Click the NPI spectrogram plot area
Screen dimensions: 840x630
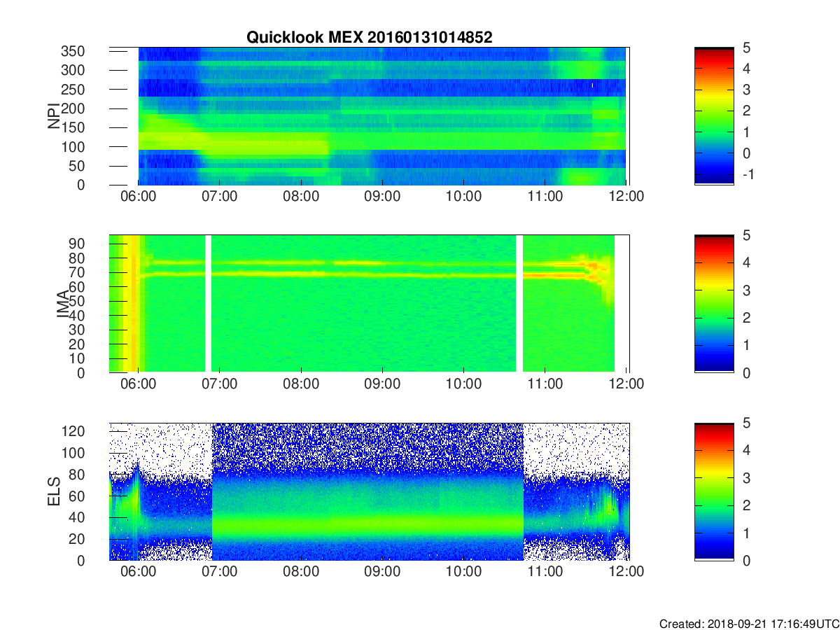tap(369, 116)
